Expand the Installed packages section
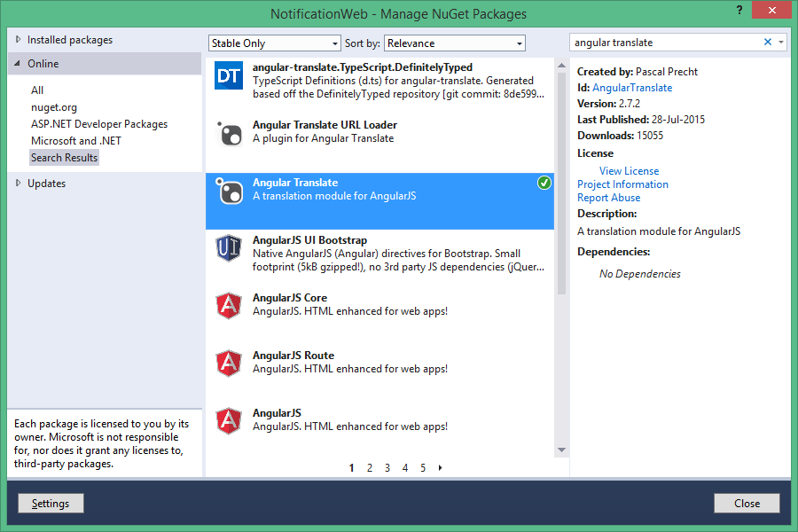Screen dimensions: 798x532 pos(19,40)
